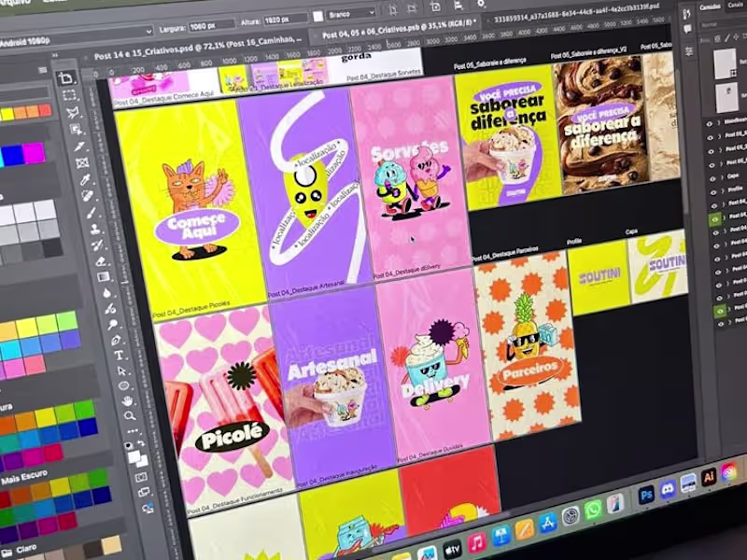The image size is (747, 560).
Task: Select the Spot Healing Brush tool
Action: click(88, 196)
